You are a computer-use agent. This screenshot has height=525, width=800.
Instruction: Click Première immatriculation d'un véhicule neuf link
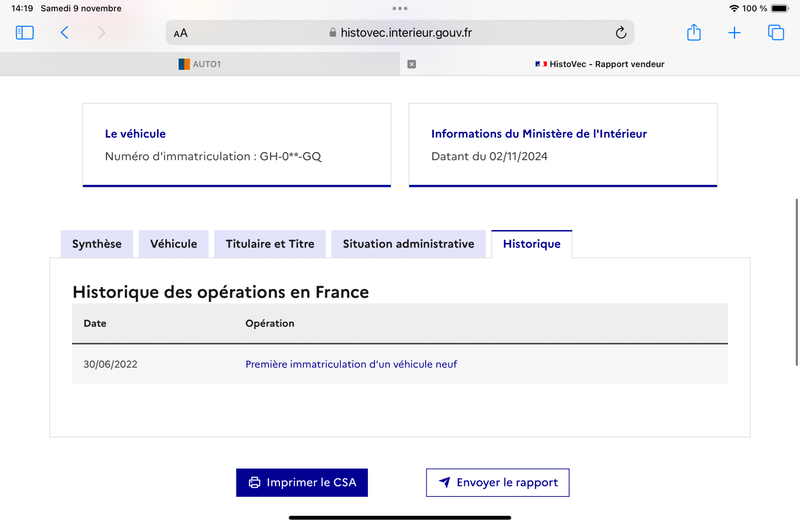tap(351, 364)
